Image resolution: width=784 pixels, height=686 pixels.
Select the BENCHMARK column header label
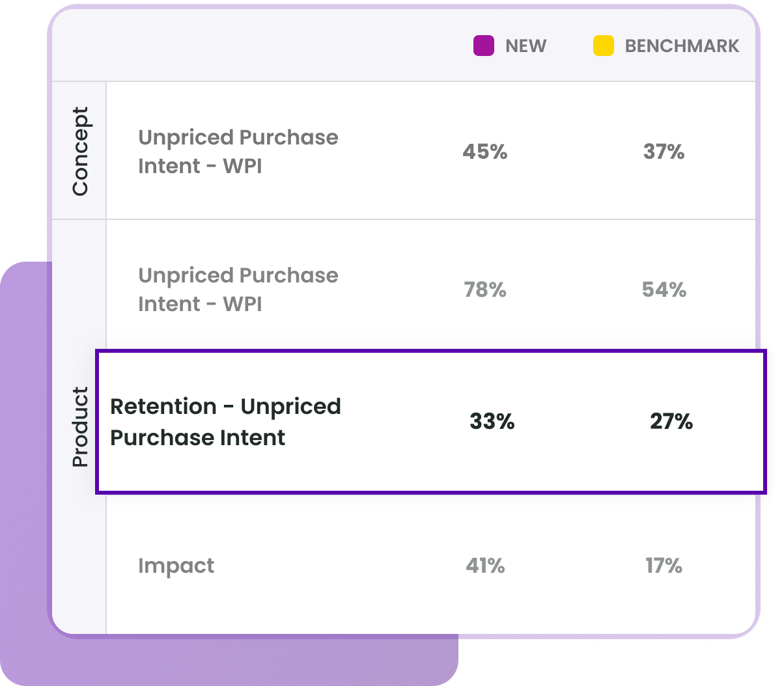[682, 46]
